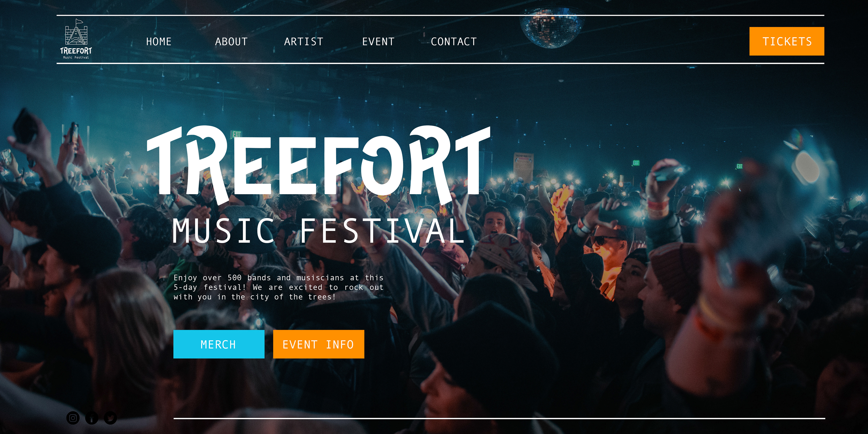Image resolution: width=868 pixels, height=434 pixels.
Task: Click small 'Music Festival' text under logo
Action: click(x=76, y=58)
